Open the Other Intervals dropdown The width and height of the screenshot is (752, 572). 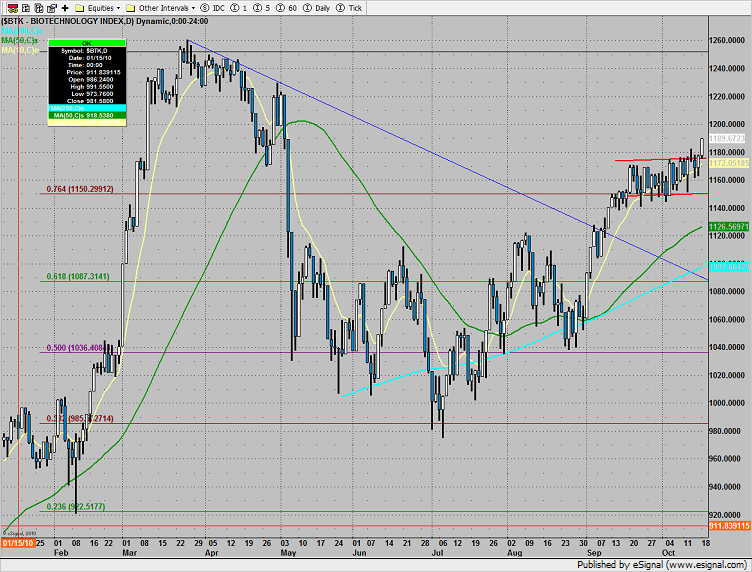tap(161, 8)
